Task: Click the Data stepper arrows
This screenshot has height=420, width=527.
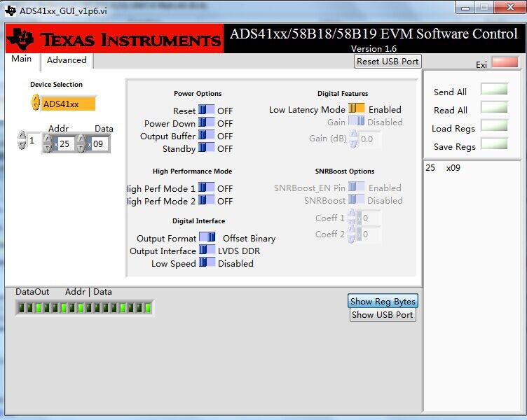Action: coord(81,143)
